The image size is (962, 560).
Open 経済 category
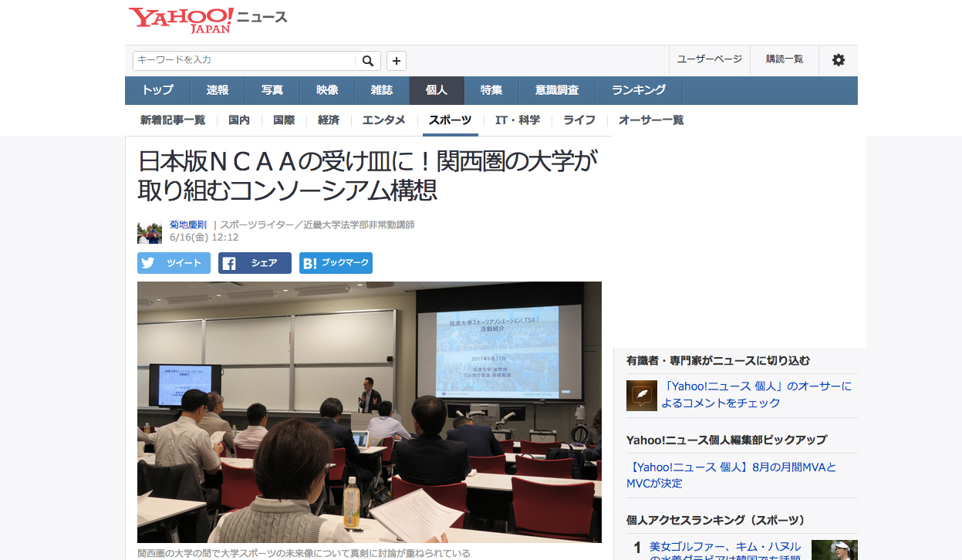click(329, 120)
